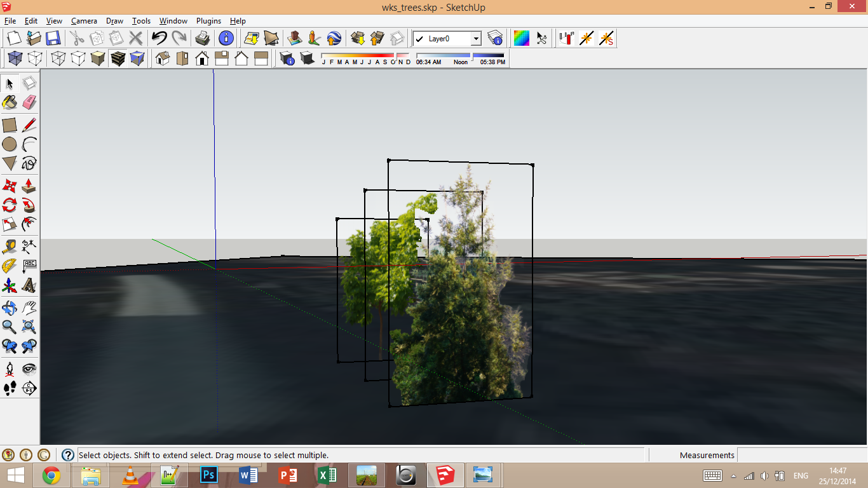Switch to Iso standard view

pyautogui.click(x=162, y=59)
